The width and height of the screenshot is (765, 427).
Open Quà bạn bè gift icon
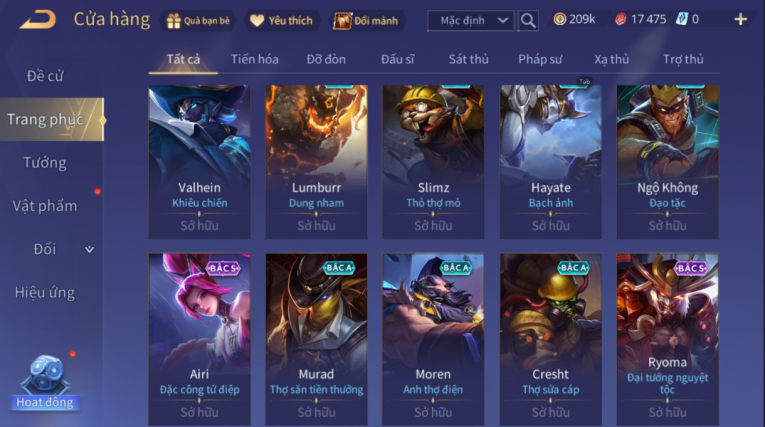click(174, 20)
